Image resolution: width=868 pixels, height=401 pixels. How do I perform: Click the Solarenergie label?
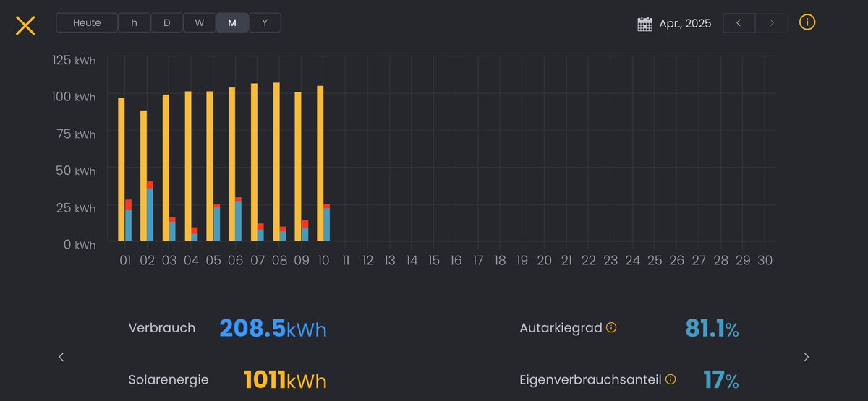[x=169, y=379]
